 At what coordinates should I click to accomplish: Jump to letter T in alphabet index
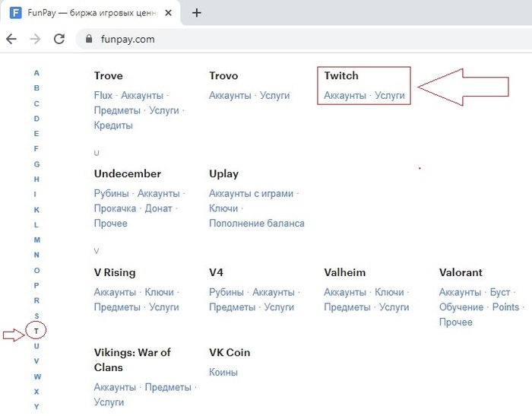(x=36, y=331)
